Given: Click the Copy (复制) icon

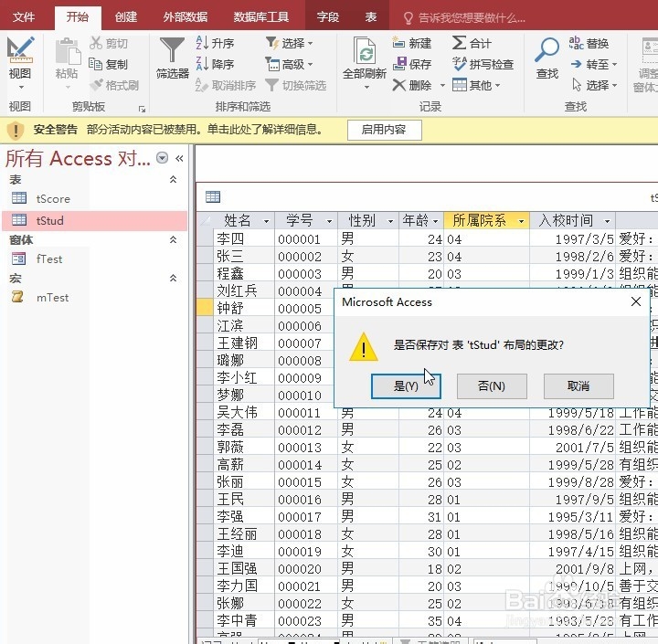Looking at the screenshot, I should (96, 64).
